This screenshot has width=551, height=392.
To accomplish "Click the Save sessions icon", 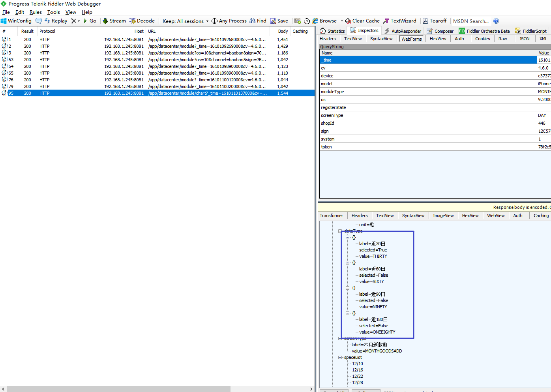I will pyautogui.click(x=273, y=21).
